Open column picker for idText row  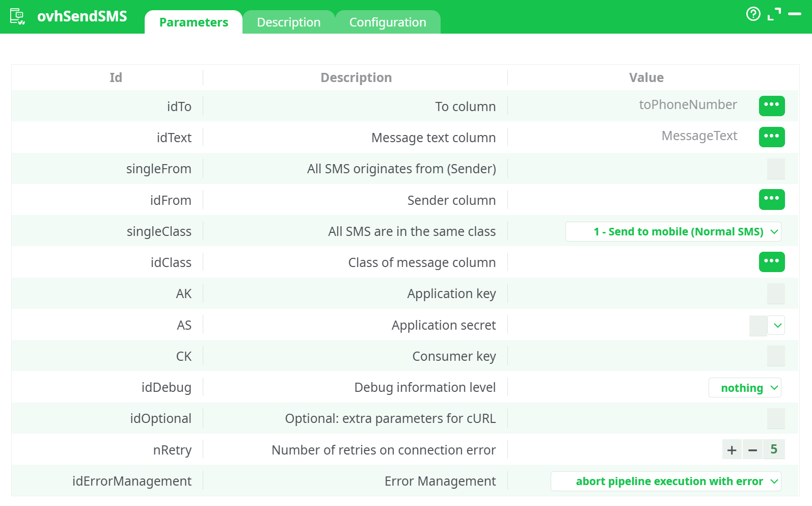(x=771, y=137)
